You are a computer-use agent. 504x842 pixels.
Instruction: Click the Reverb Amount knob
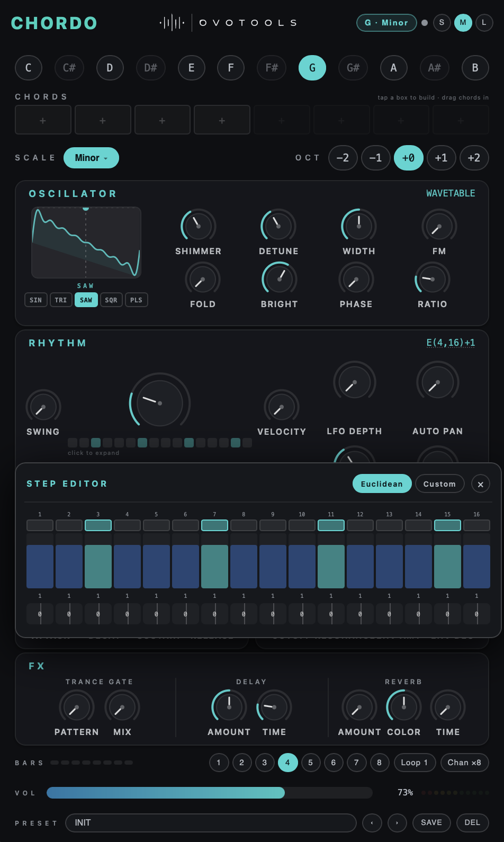[359, 707]
